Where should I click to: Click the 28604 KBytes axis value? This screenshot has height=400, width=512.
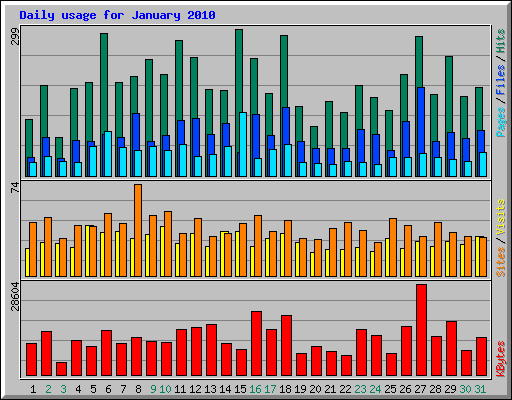coord(15,296)
